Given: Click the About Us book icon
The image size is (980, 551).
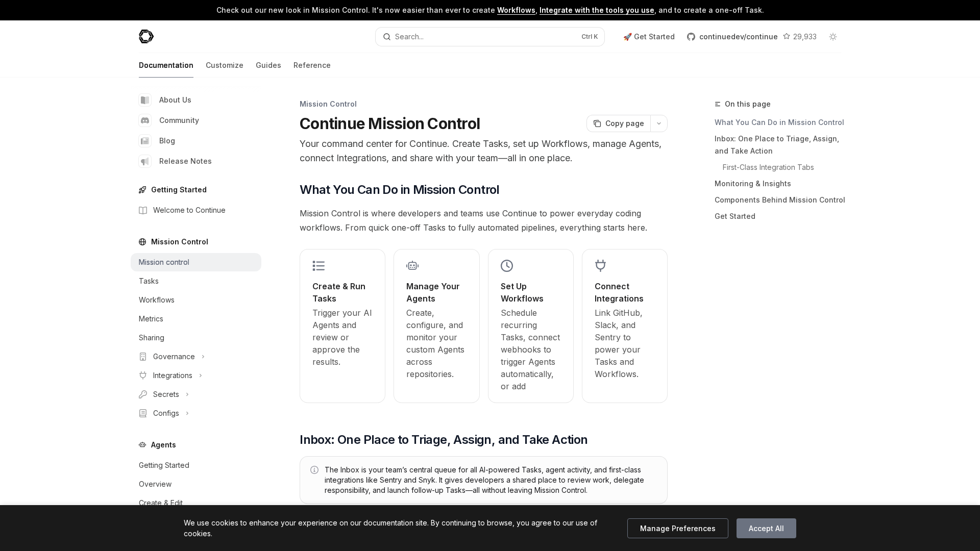Looking at the screenshot, I should coord(145,100).
